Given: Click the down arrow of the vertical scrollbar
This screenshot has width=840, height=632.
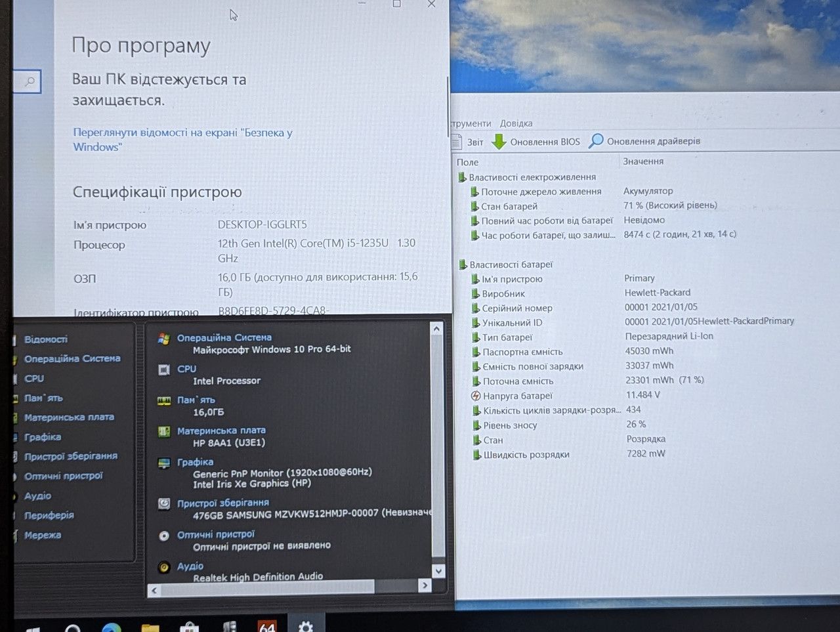Looking at the screenshot, I should click(x=438, y=571).
